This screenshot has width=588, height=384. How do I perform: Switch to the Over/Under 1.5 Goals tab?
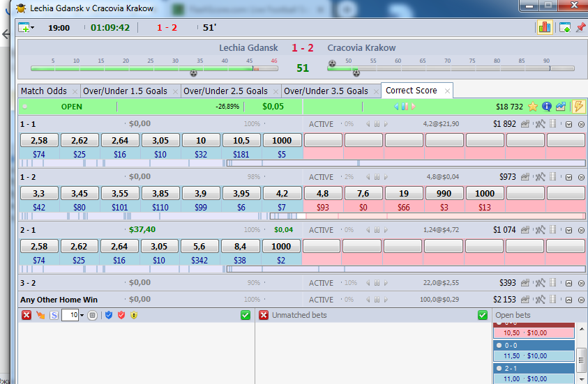(125, 91)
